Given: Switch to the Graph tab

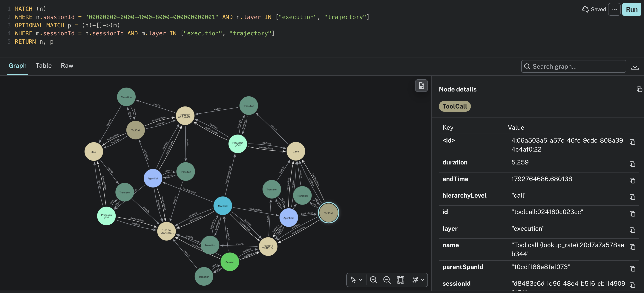Looking at the screenshot, I should pos(18,65).
